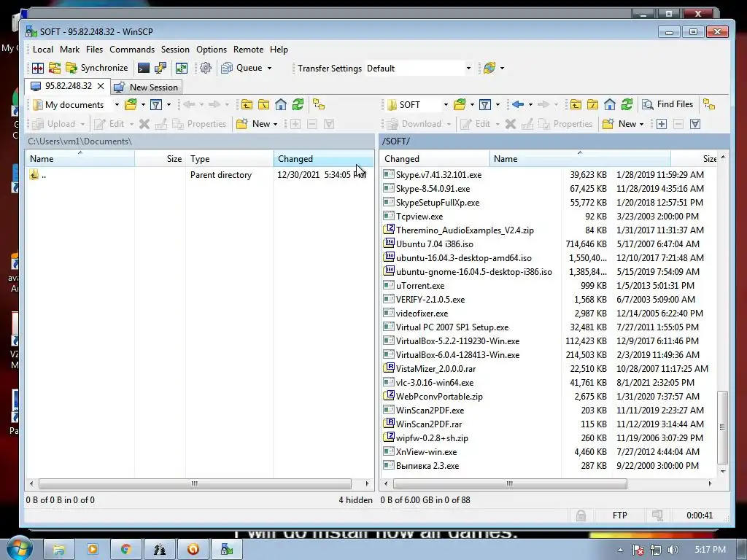Image resolution: width=747 pixels, height=560 pixels.
Task: Open the Local menu
Action: coord(43,50)
